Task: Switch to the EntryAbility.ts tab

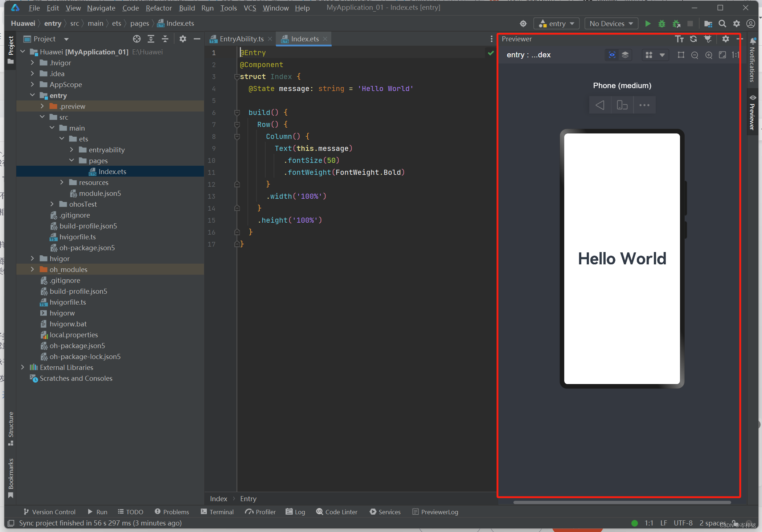Action: 241,39
